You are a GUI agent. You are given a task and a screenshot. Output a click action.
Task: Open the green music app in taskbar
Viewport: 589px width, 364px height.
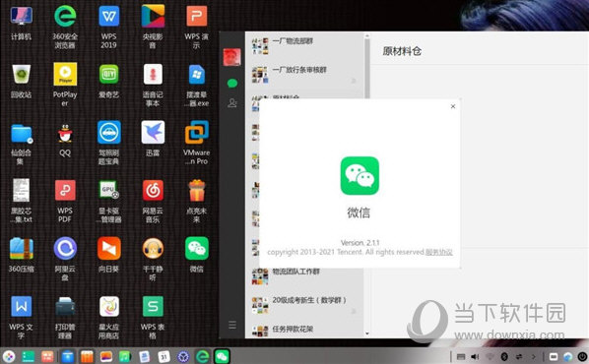pos(125,356)
